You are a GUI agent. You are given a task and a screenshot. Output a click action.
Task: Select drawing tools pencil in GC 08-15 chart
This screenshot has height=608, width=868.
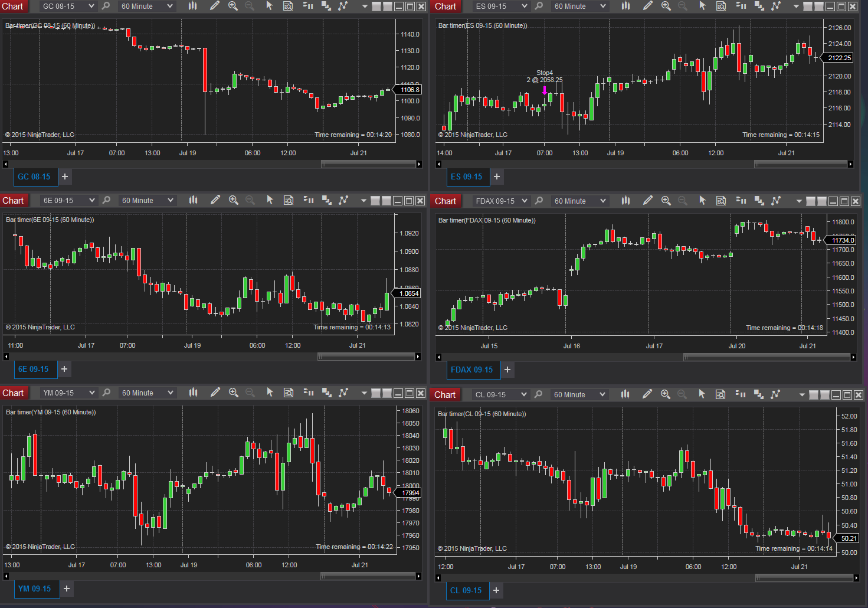pyautogui.click(x=215, y=6)
